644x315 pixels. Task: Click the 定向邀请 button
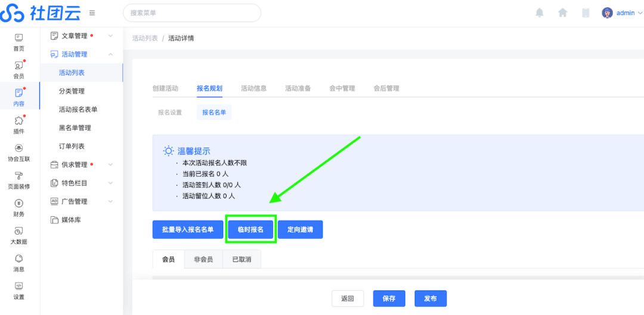coord(300,230)
